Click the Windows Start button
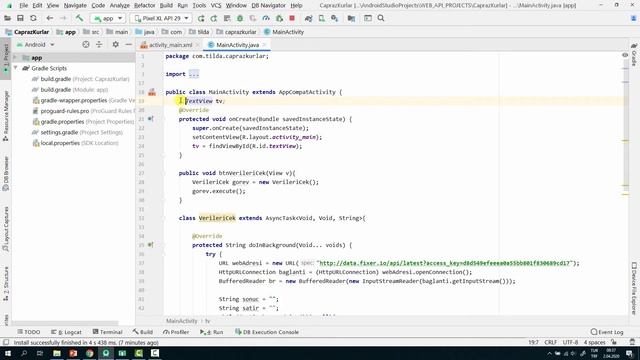 (x=8, y=353)
